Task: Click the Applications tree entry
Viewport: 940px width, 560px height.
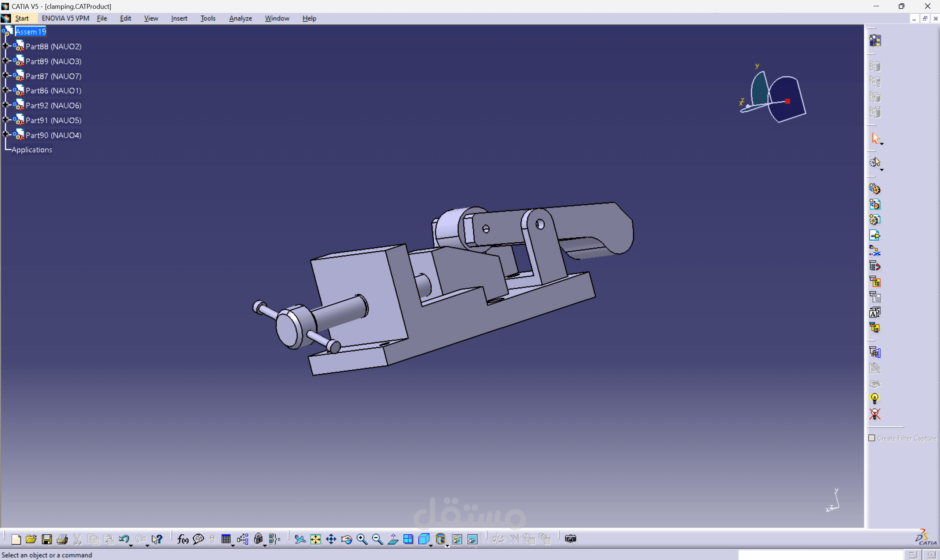Action: [32, 150]
